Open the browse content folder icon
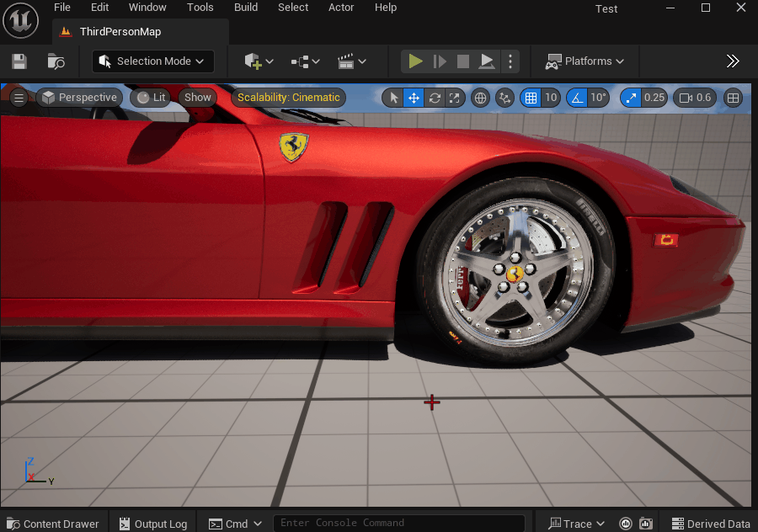This screenshot has height=532, width=758. [56, 61]
